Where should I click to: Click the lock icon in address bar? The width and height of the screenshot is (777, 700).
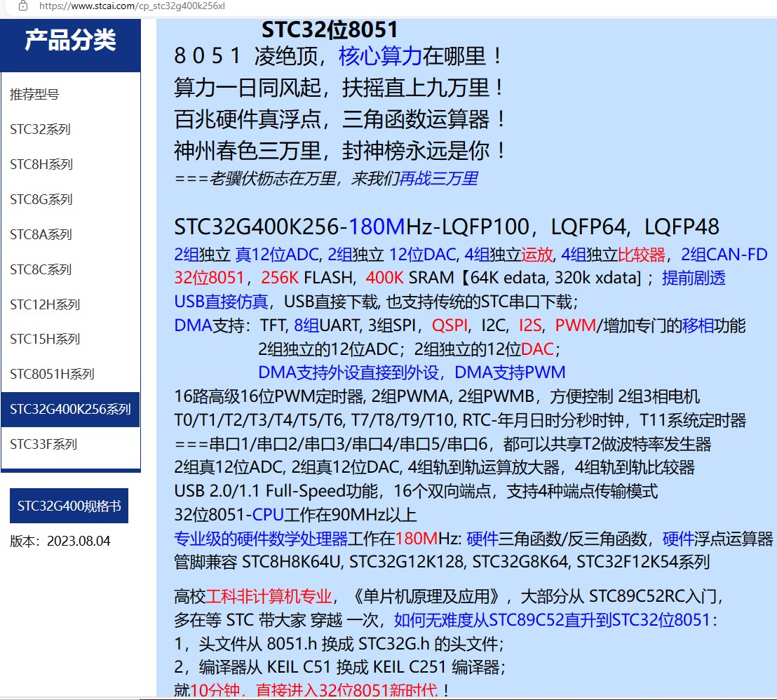point(23,6)
